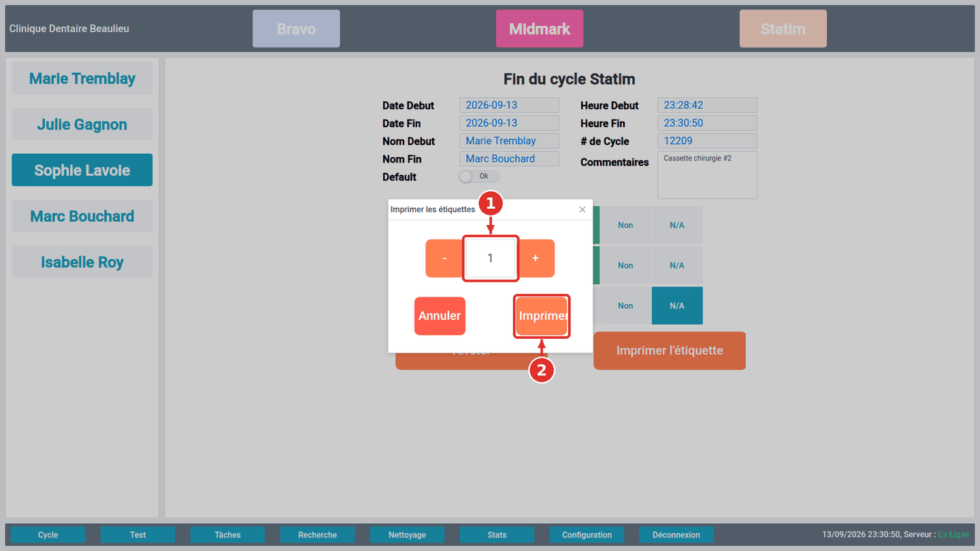Click Clinique Dentaire Beaulieu header text

click(69, 29)
